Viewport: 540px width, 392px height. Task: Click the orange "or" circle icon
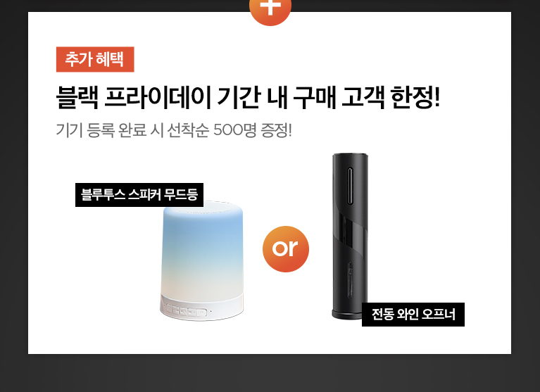click(x=286, y=249)
